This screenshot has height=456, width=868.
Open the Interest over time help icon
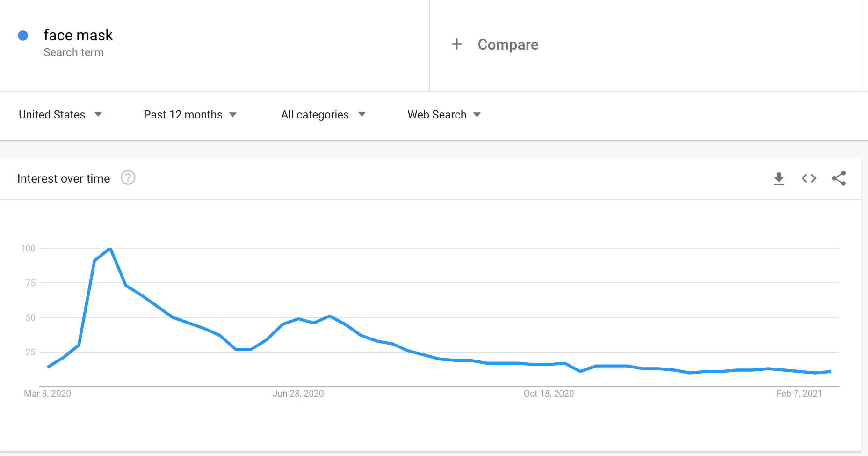[x=128, y=178]
